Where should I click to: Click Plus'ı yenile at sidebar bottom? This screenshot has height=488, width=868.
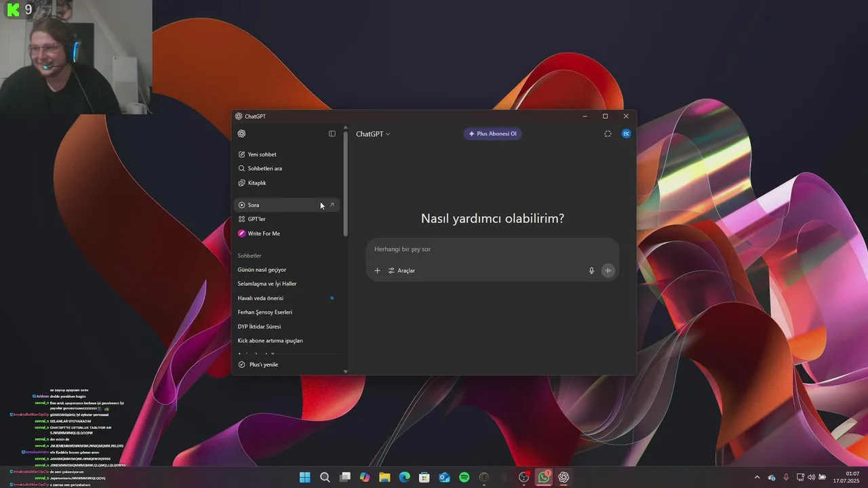(x=287, y=365)
